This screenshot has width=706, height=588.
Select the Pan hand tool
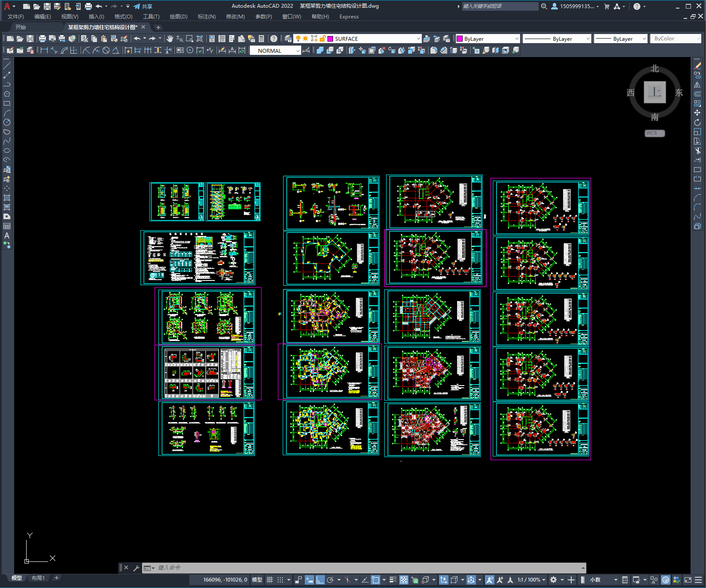coord(170,39)
